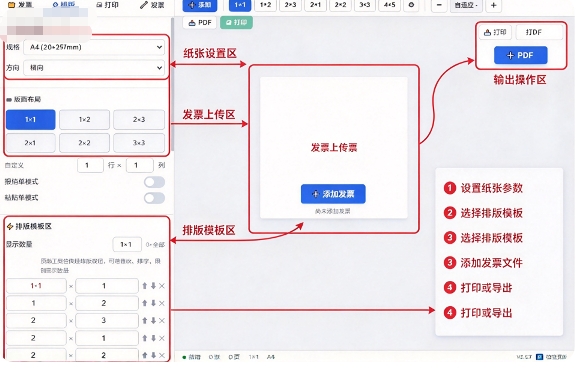
Task: Zoom in with the plus button
Action: (494, 5)
